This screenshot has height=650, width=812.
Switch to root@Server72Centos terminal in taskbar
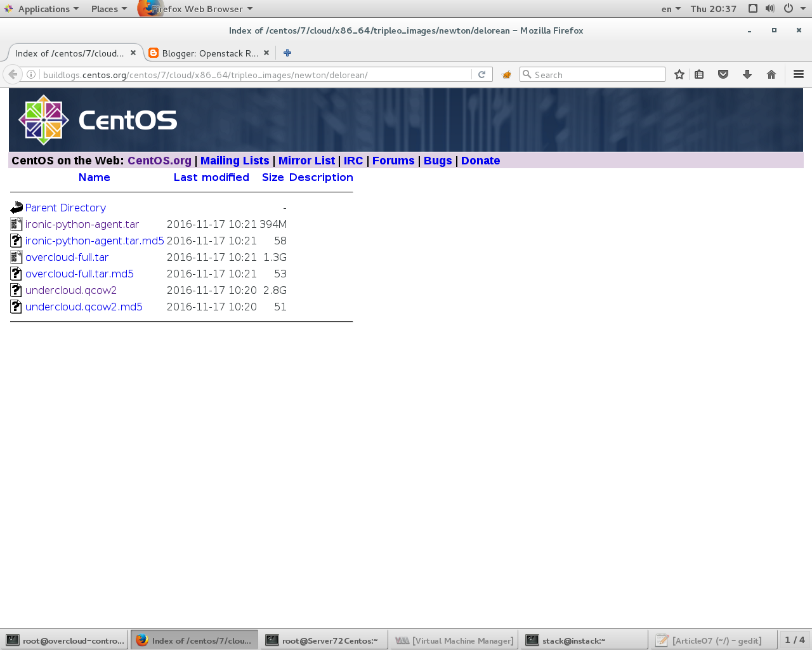point(324,640)
